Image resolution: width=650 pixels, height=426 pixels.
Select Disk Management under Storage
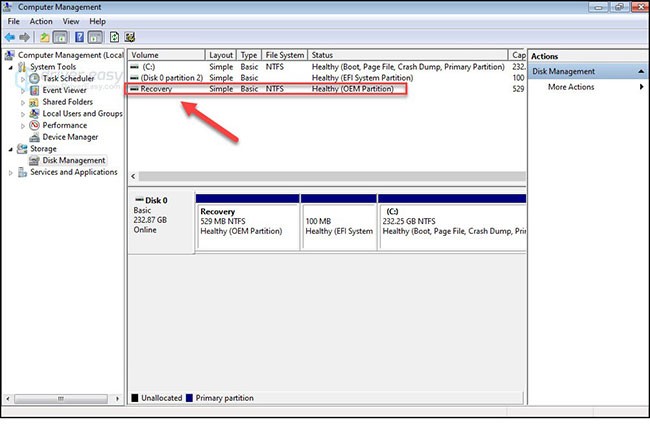click(73, 160)
